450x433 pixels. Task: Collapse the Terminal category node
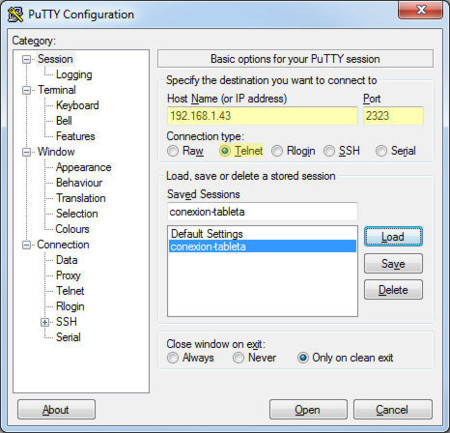pyautogui.click(x=26, y=90)
